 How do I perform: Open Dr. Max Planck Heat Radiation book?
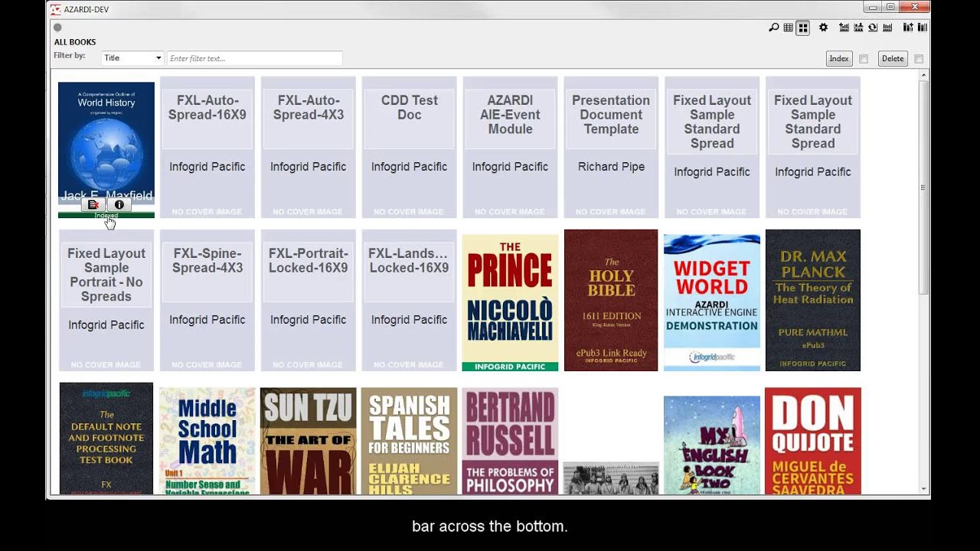[813, 300]
